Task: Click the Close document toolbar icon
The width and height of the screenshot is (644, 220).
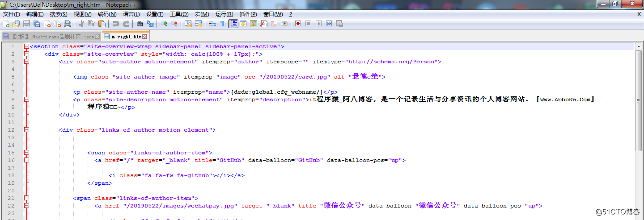Action: (x=47, y=24)
